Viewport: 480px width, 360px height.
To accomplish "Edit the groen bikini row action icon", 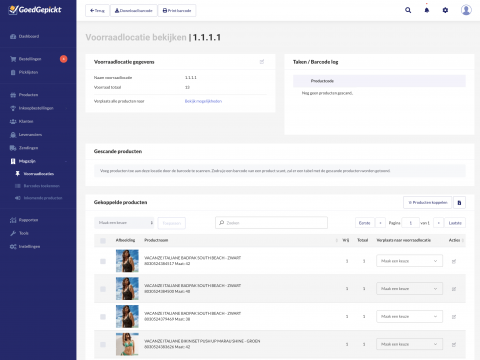I will click(x=454, y=344).
